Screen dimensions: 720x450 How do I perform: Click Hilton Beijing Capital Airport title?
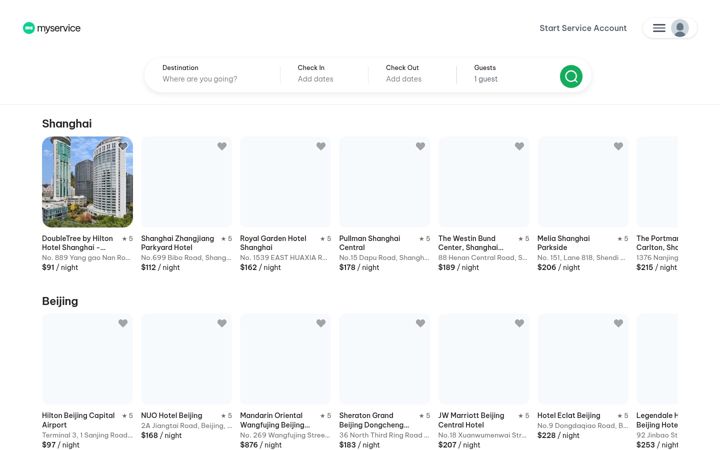point(78,420)
